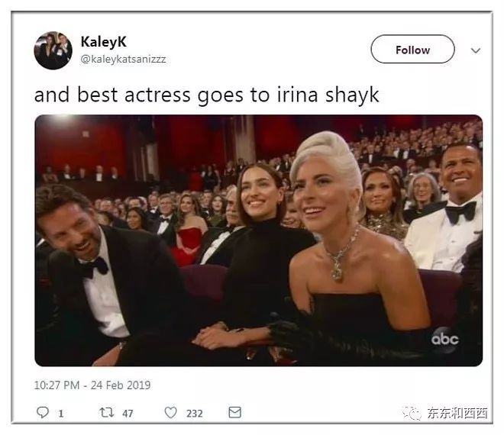This screenshot has width=504, height=435.
Task: Click the reply count showing 1
Action: 61,413
